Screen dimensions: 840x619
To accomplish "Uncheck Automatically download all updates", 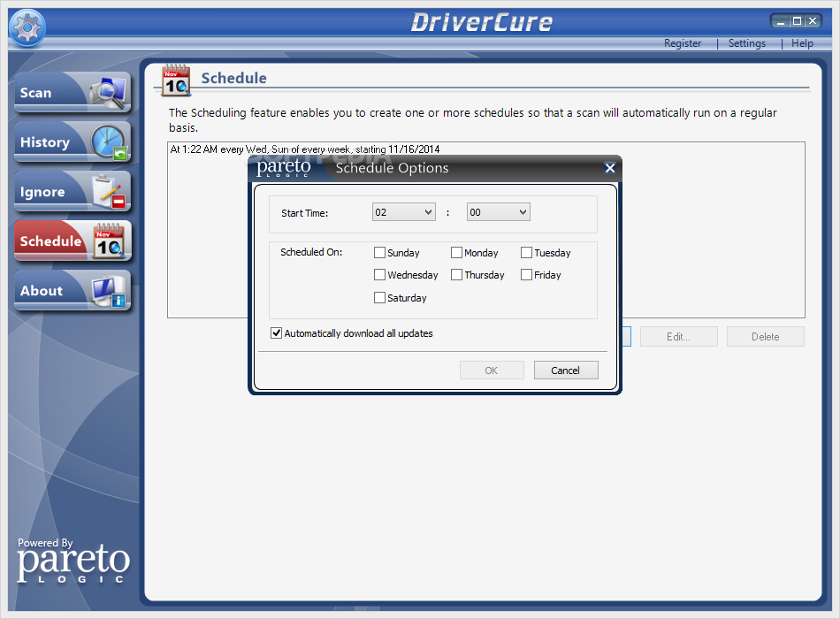I will tap(277, 332).
